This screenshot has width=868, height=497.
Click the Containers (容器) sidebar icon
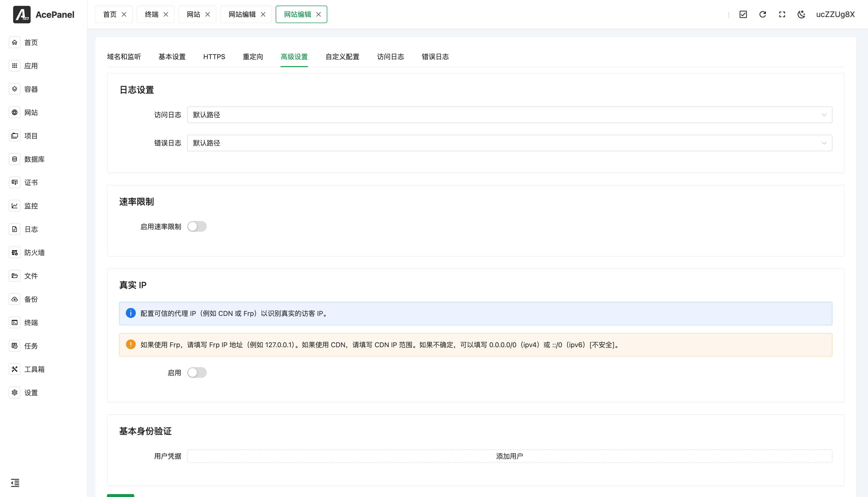pyautogui.click(x=14, y=89)
